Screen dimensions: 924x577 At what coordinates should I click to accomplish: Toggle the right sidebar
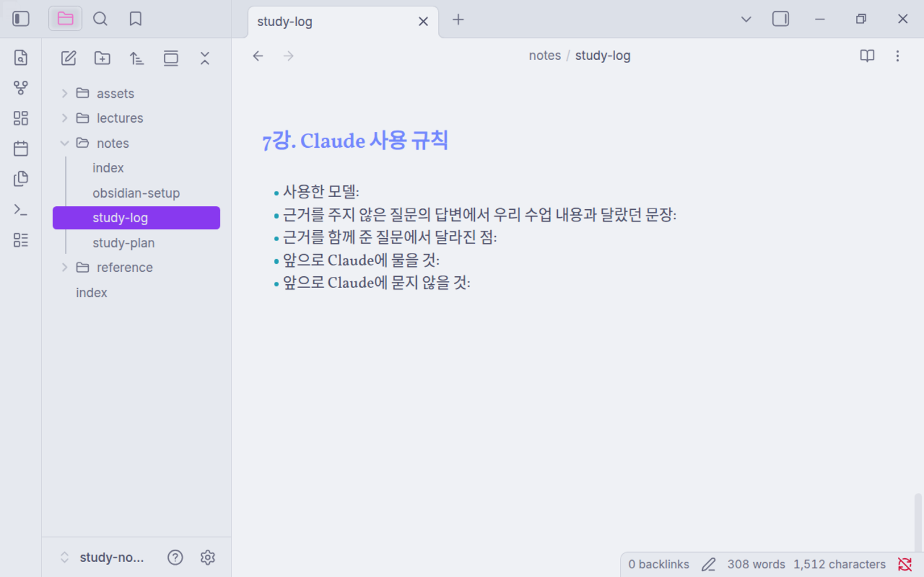coord(781,19)
